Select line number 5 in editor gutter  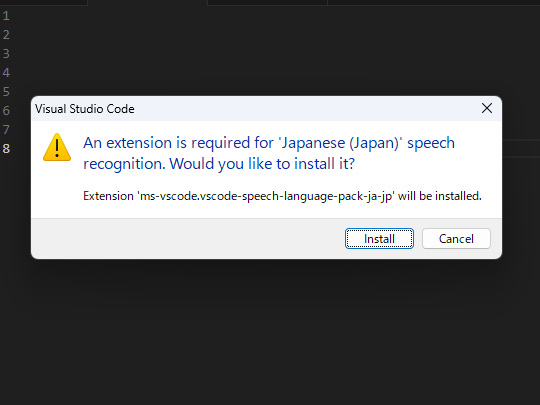pyautogui.click(x=6, y=92)
